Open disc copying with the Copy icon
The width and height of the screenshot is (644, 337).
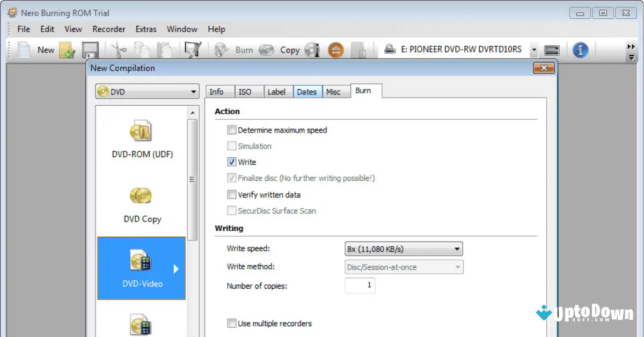tap(267, 49)
